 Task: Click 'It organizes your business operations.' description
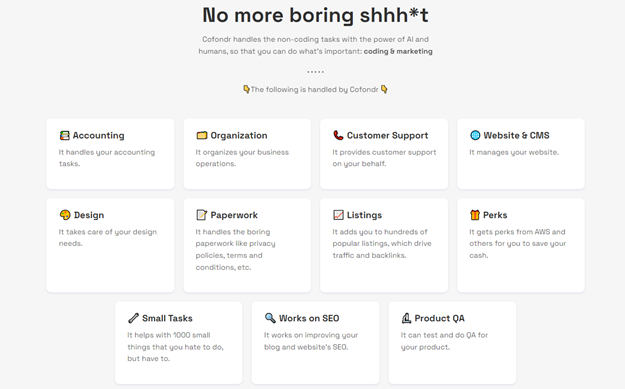242,158
